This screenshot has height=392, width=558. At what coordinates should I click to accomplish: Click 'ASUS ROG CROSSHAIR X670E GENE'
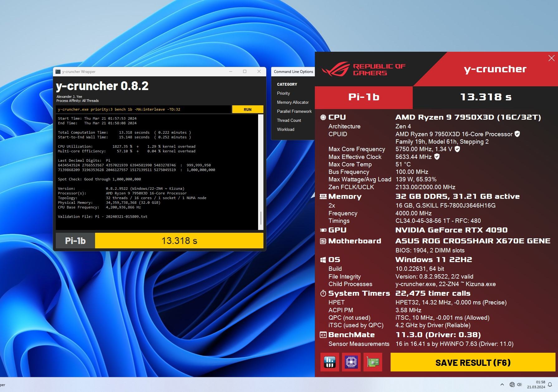coord(473,241)
